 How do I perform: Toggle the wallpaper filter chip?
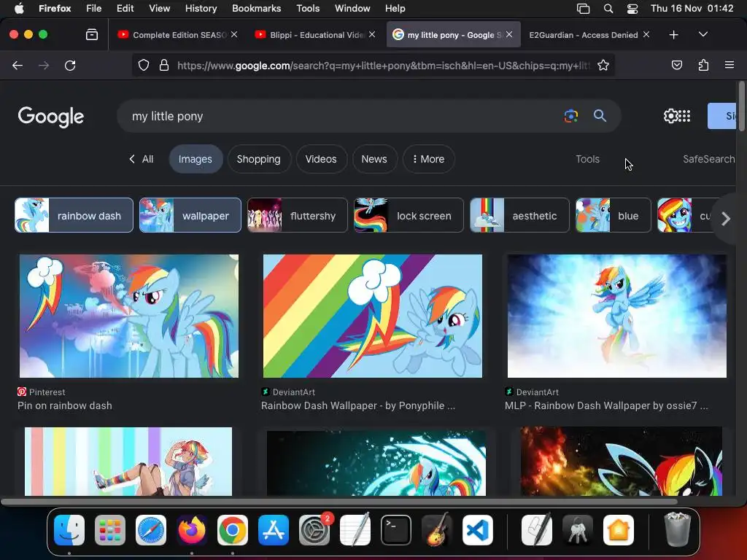190,215
